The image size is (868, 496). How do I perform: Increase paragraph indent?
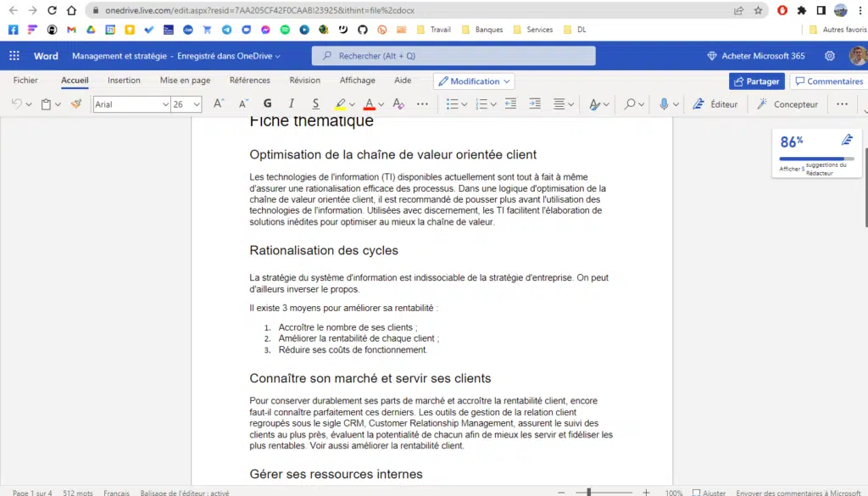[x=535, y=104]
